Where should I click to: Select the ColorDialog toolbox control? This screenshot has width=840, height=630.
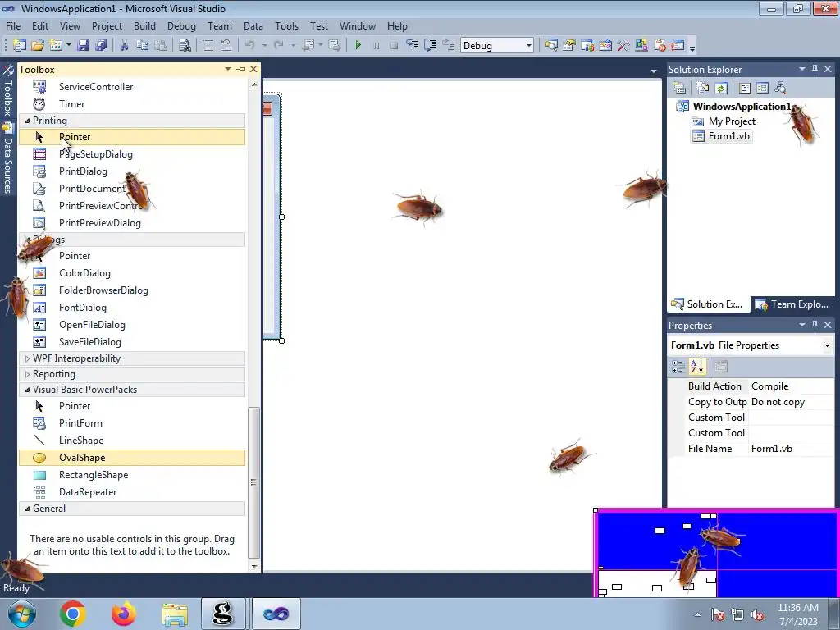pyautogui.click(x=132, y=273)
